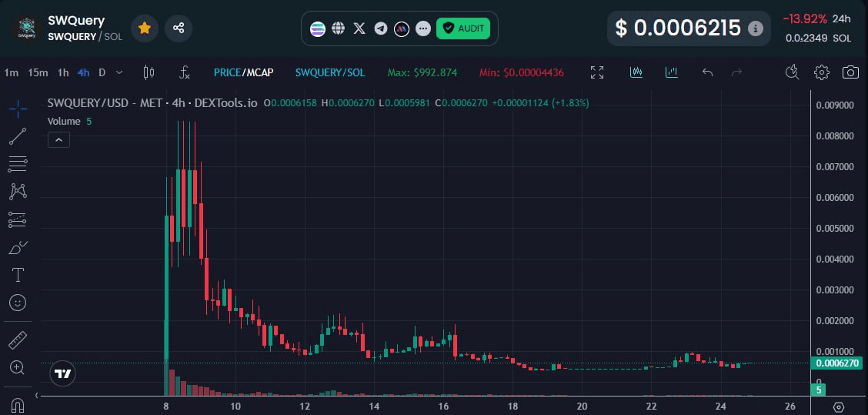Open the quick search lightning icon
The height and width of the screenshot is (415, 868).
[793, 72]
